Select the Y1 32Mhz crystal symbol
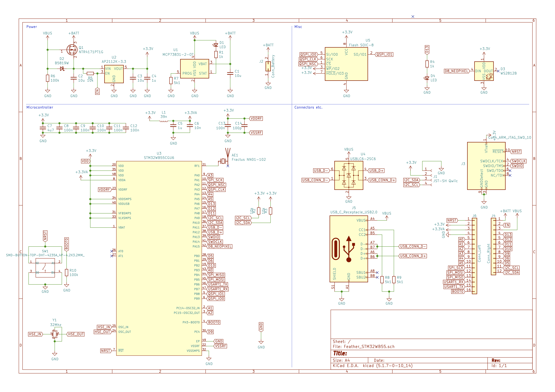Image resolution: width=555 pixels, height=392 pixels. 55,334
